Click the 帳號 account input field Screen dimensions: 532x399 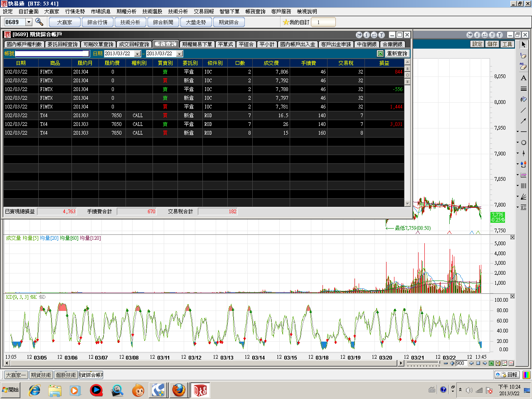[52, 54]
